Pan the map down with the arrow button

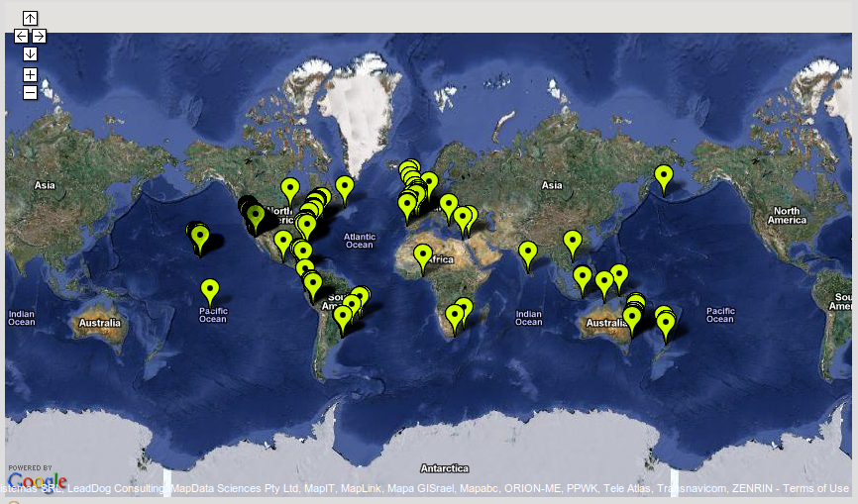click(30, 53)
